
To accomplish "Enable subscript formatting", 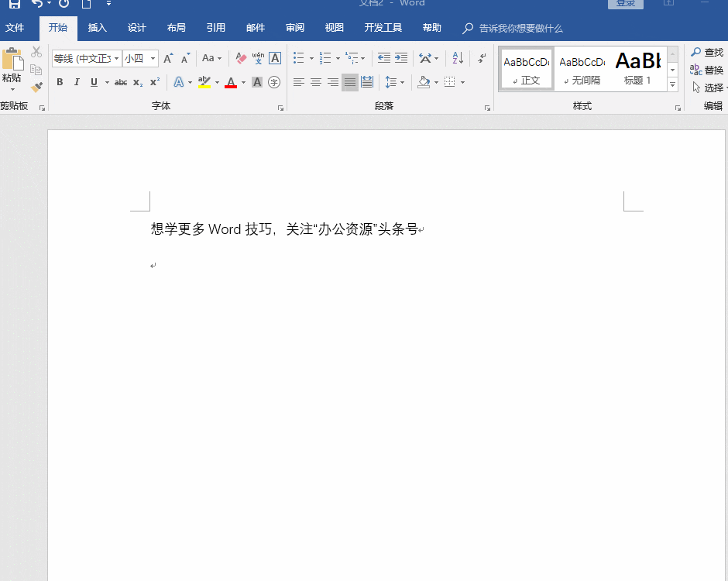I will [x=136, y=81].
